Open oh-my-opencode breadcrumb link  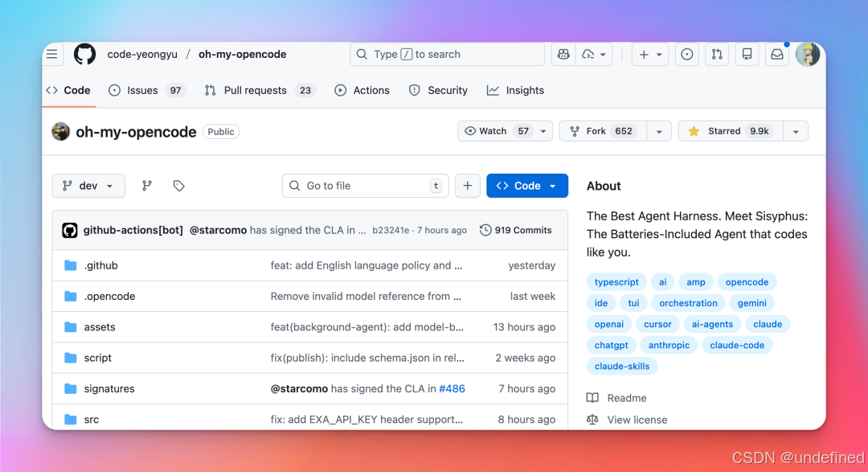[x=243, y=55]
